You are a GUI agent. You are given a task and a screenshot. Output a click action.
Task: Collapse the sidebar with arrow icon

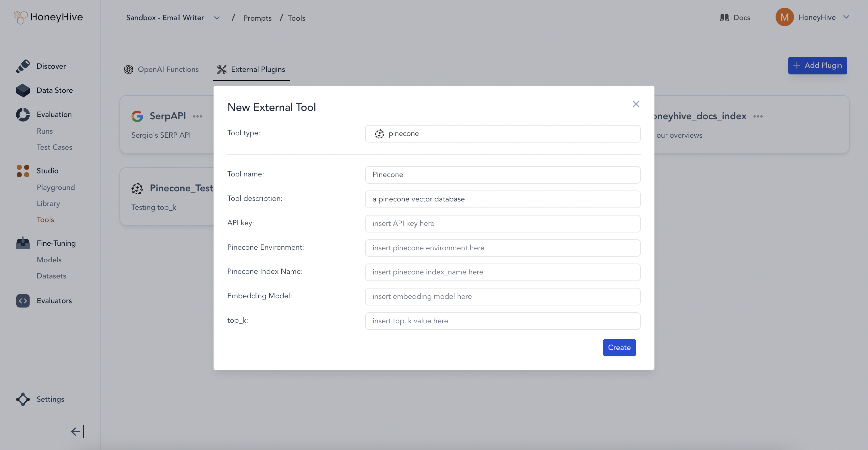coord(77,431)
